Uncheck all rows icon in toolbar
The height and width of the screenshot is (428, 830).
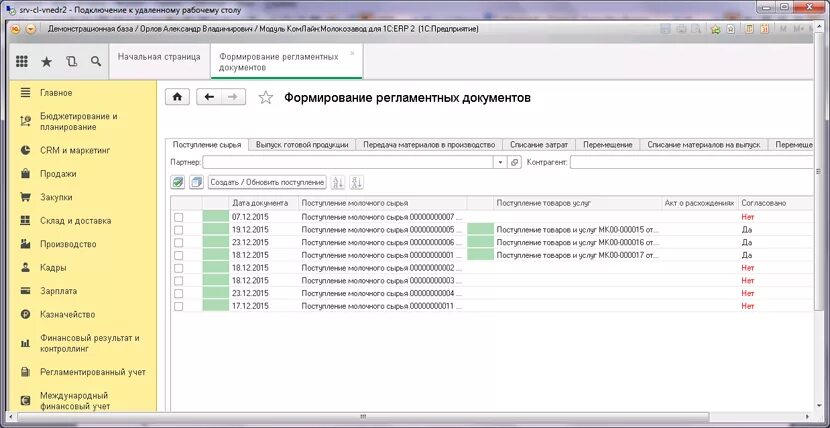(x=196, y=182)
